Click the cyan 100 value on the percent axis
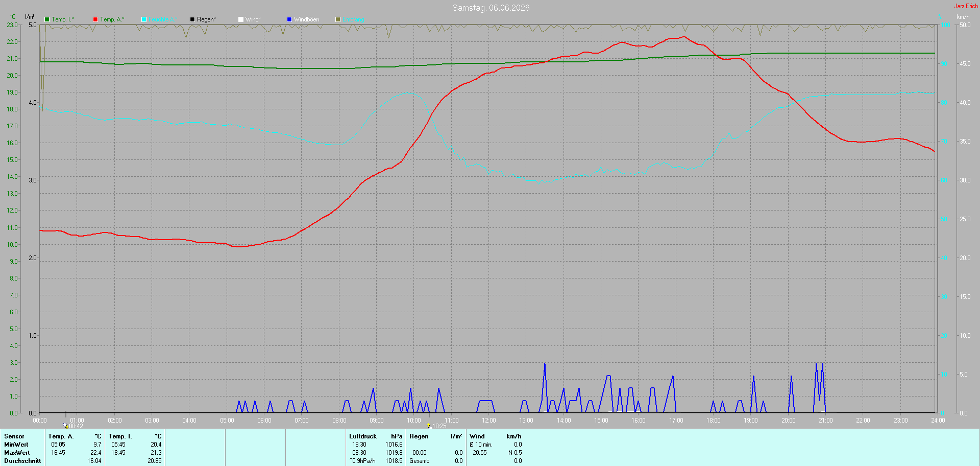 (946, 25)
